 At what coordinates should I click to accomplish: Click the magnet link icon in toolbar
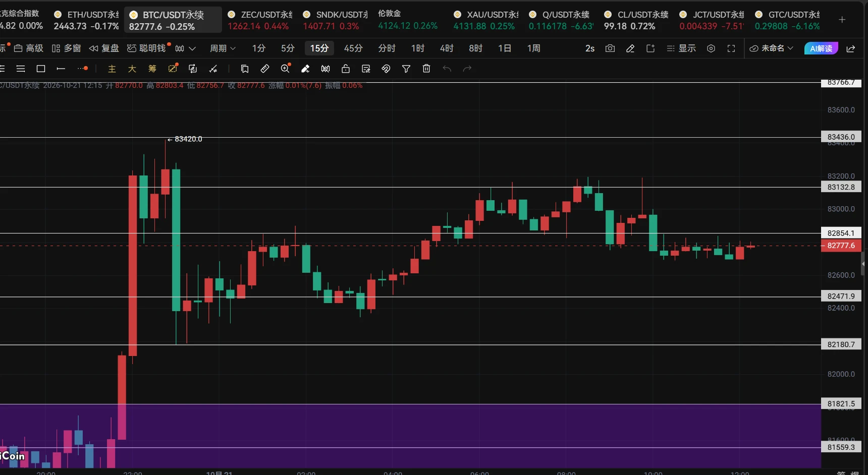click(386, 69)
